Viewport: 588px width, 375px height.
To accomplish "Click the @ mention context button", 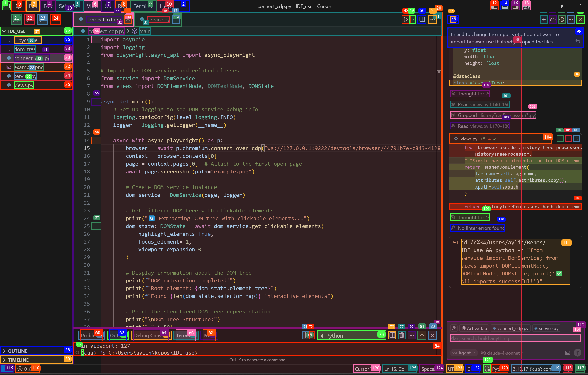I will (454, 328).
